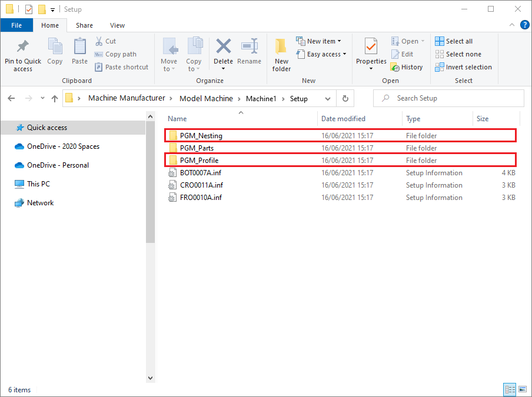Click Model Machine breadcrumb

[207, 98]
